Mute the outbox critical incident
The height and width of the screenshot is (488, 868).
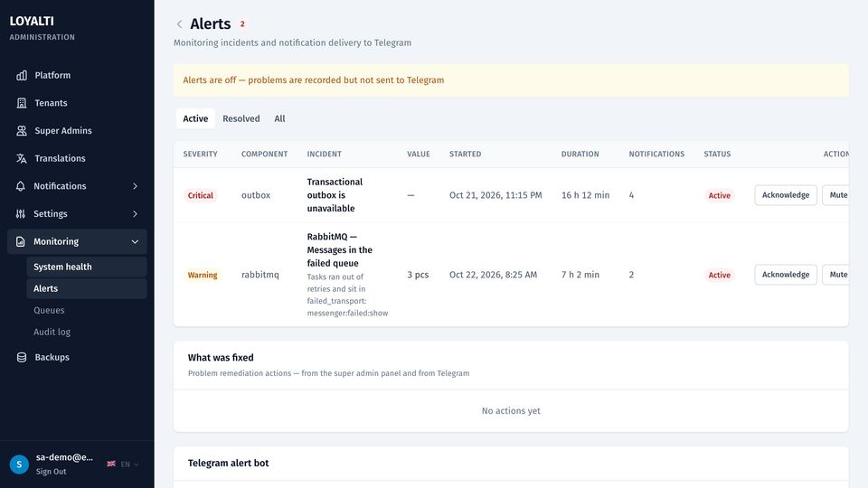tap(835, 195)
